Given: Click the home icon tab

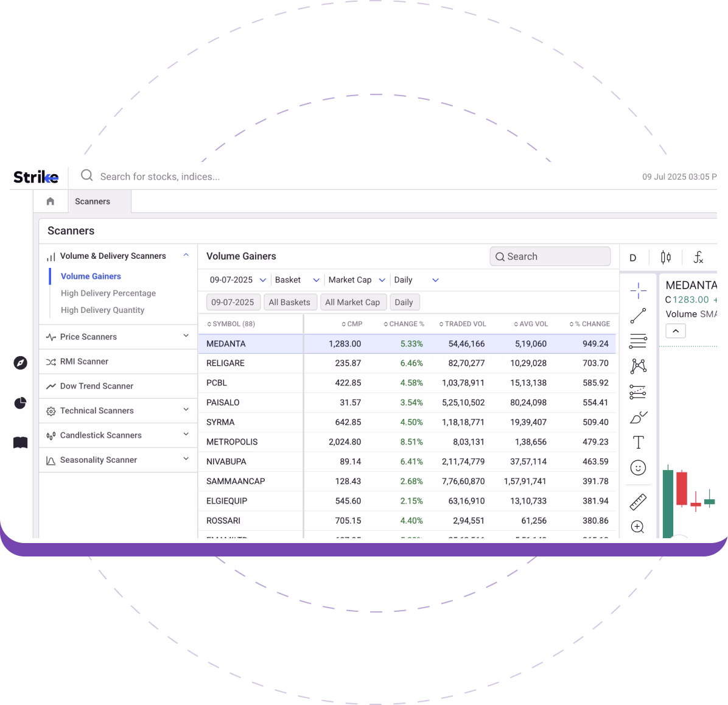Looking at the screenshot, I should tap(51, 202).
